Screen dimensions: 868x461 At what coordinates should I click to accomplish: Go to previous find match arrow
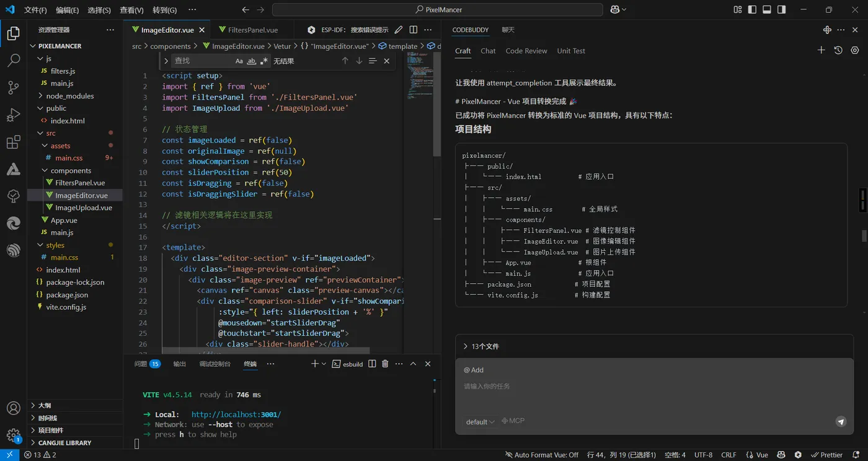click(345, 61)
